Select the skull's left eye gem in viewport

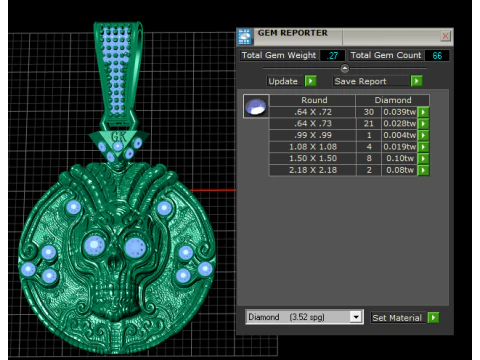pos(94,245)
